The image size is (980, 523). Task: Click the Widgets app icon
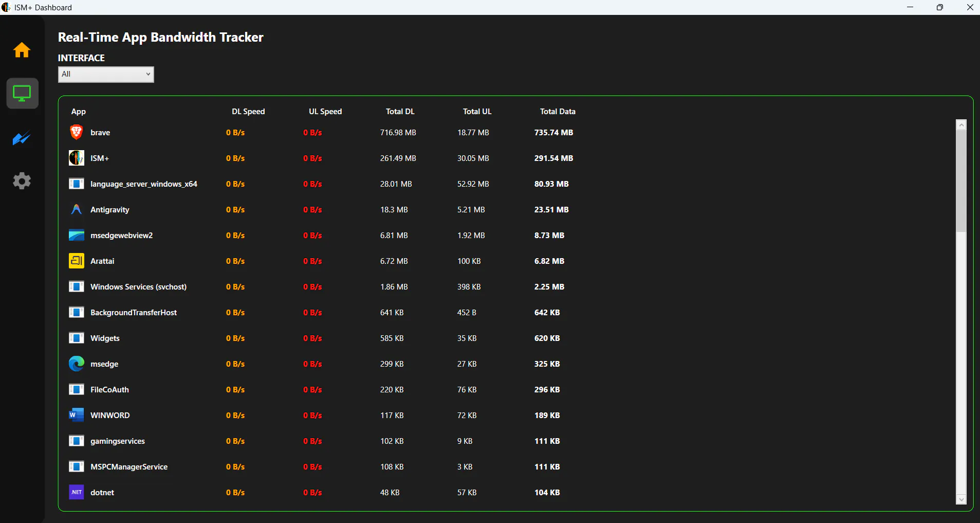coord(77,338)
